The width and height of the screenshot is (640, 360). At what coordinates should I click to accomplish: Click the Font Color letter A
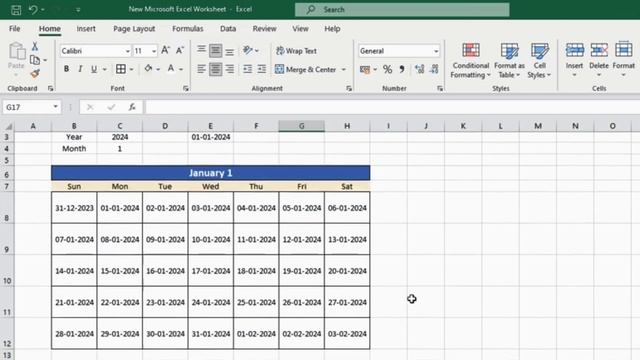pyautogui.click(x=171, y=69)
